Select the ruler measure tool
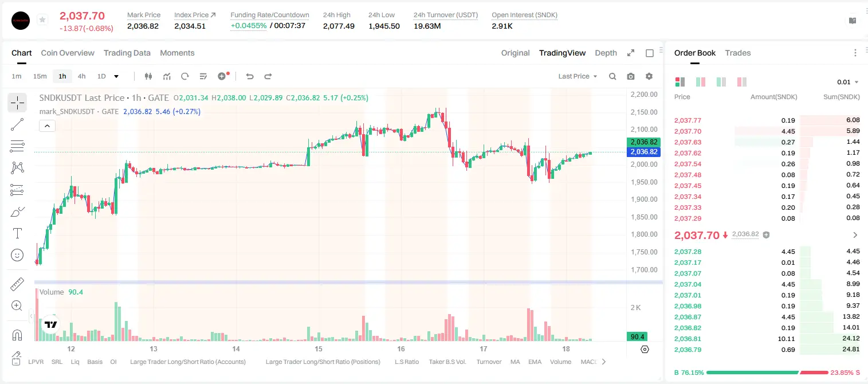 tap(17, 284)
